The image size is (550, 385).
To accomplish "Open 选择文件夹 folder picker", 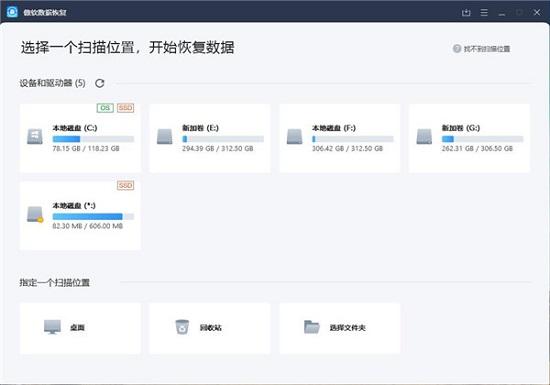I will 340,328.
